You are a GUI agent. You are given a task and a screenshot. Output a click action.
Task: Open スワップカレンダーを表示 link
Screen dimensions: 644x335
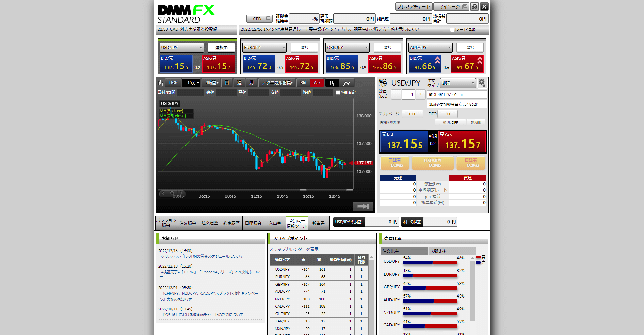pos(294,249)
